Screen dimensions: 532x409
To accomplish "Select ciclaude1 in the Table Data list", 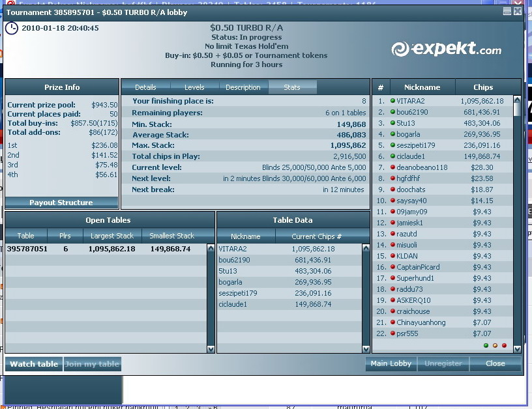I will tap(289, 304).
